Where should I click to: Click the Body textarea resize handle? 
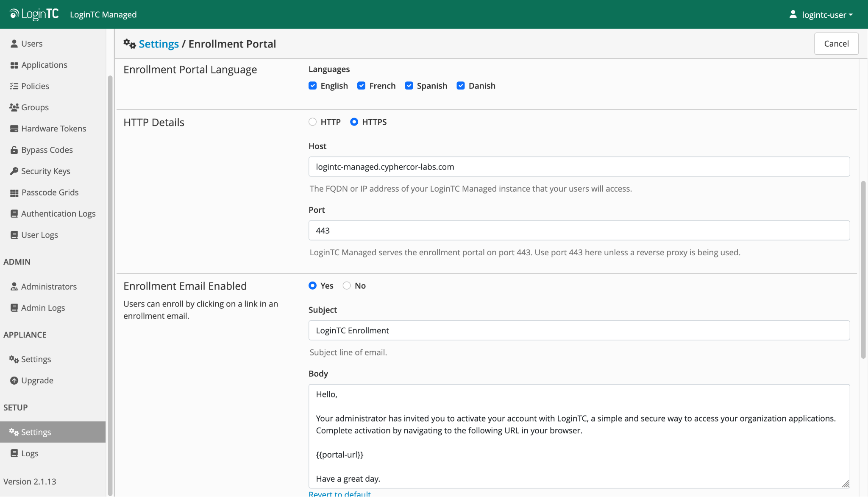tap(845, 484)
